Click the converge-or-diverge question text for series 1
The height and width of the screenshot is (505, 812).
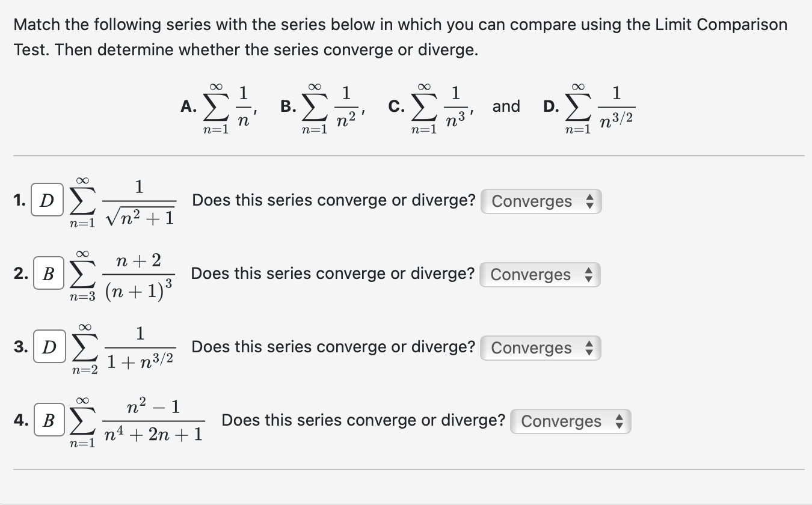333,200
